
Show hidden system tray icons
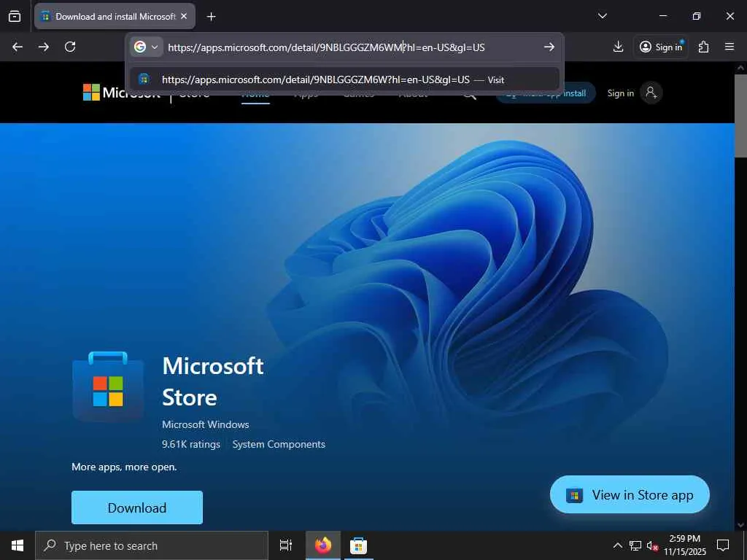(617, 545)
